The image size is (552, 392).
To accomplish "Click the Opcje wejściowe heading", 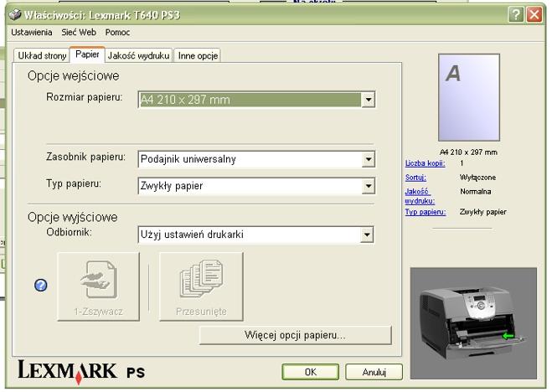I will [73, 76].
